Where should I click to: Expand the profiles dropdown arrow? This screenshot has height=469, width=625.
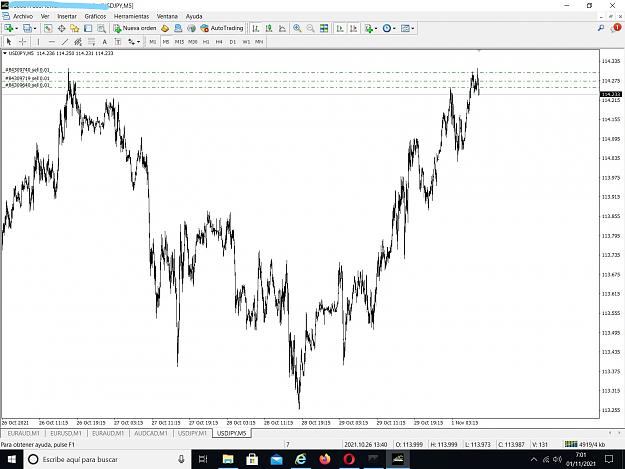[35, 28]
